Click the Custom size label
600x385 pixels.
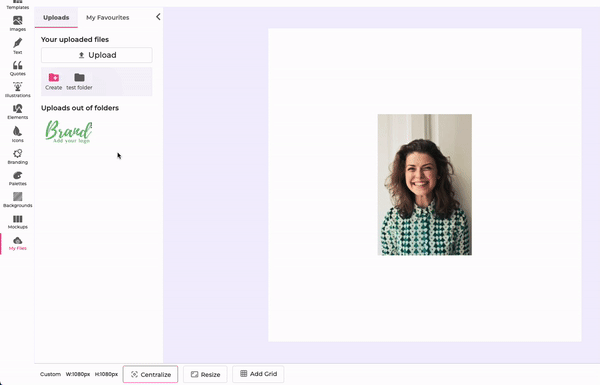tap(51, 374)
